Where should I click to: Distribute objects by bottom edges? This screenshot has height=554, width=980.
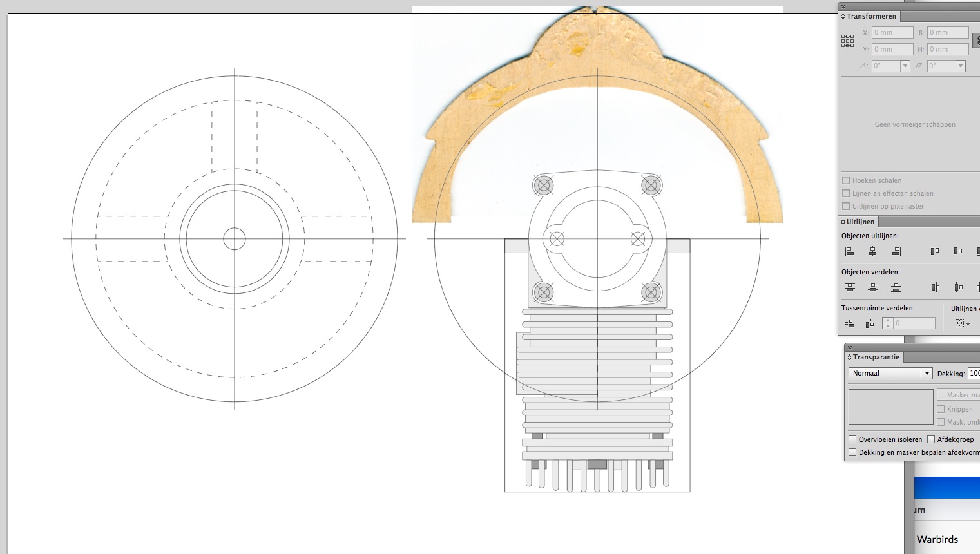(x=896, y=287)
